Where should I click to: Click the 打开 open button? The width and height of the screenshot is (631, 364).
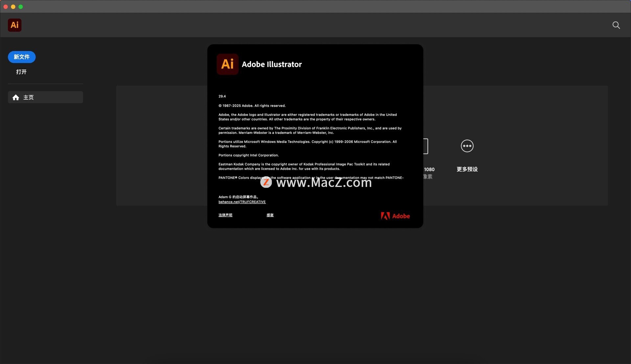21,72
